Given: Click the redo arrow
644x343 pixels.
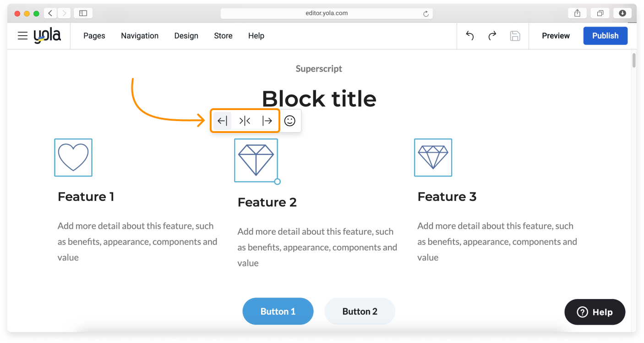Looking at the screenshot, I should point(492,36).
